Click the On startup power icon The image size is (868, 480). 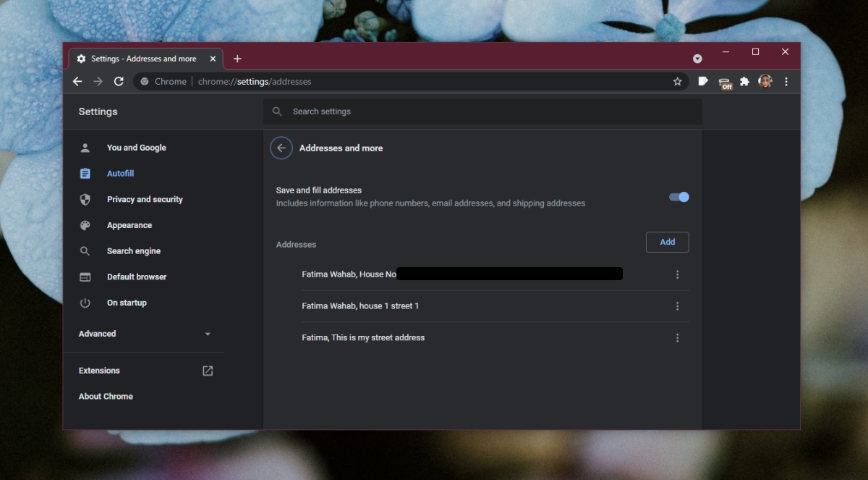click(x=85, y=303)
